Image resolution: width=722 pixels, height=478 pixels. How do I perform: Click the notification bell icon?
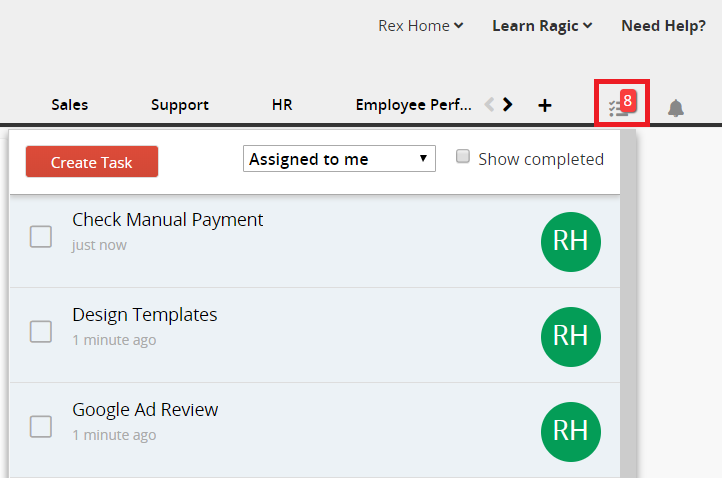[x=676, y=108]
